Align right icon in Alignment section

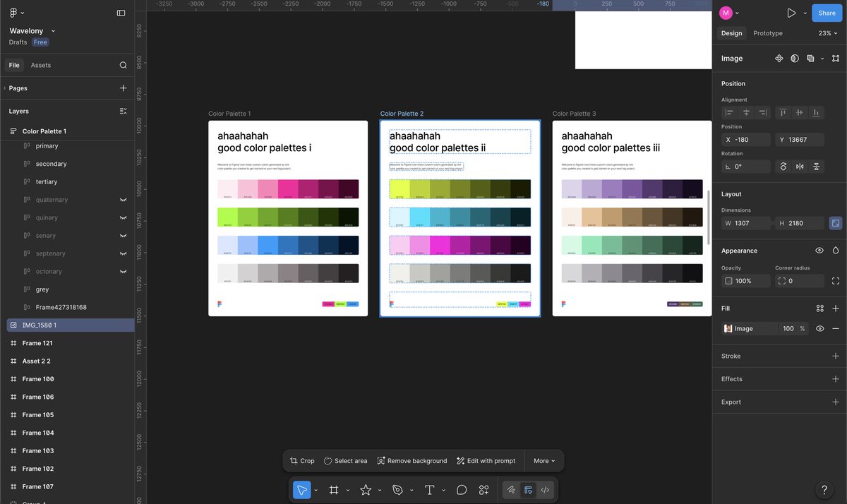point(762,112)
